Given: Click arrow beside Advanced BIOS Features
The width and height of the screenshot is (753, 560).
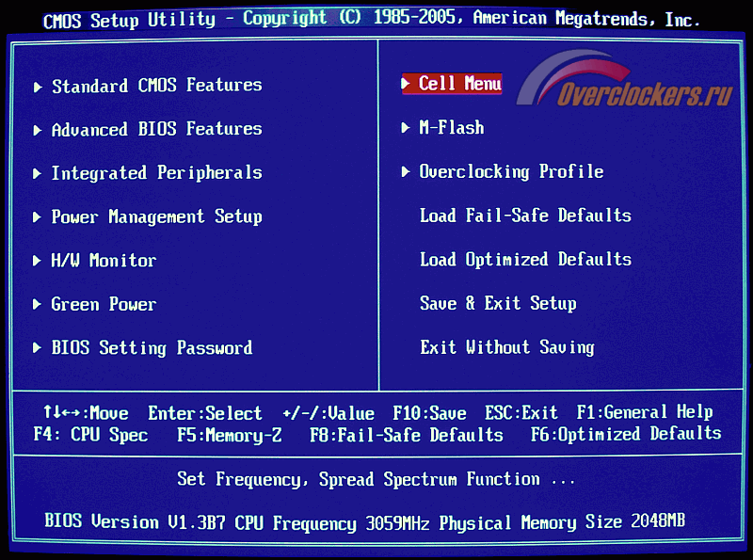Looking at the screenshot, I should point(38,130).
